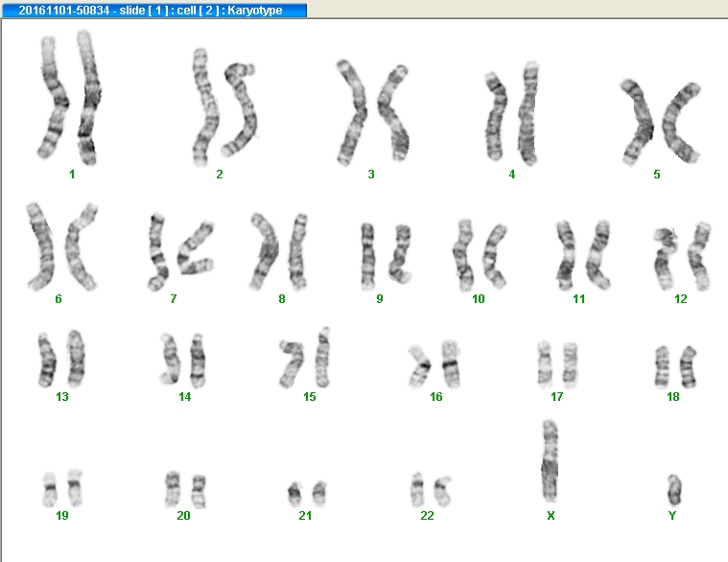Click the green label '10'

(x=479, y=299)
